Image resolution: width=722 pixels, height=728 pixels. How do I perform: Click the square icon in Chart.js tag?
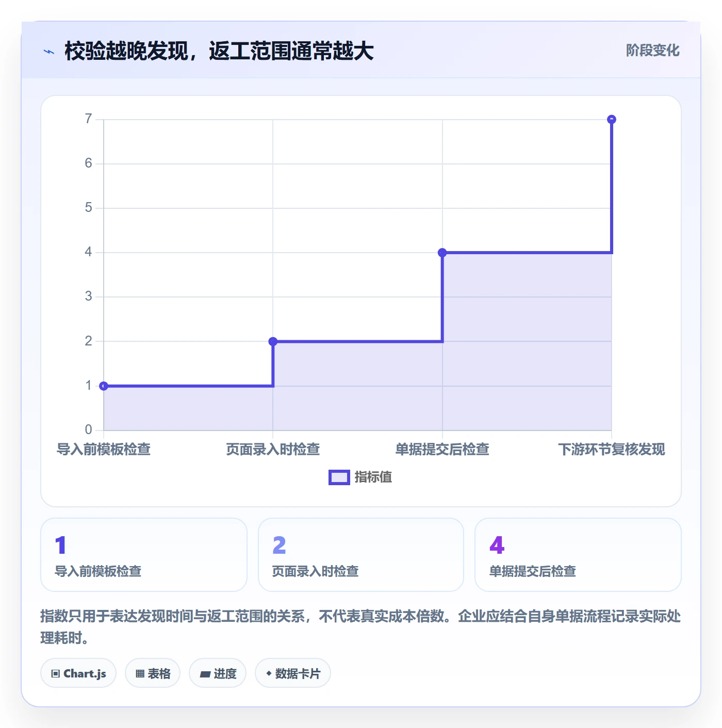(x=56, y=673)
